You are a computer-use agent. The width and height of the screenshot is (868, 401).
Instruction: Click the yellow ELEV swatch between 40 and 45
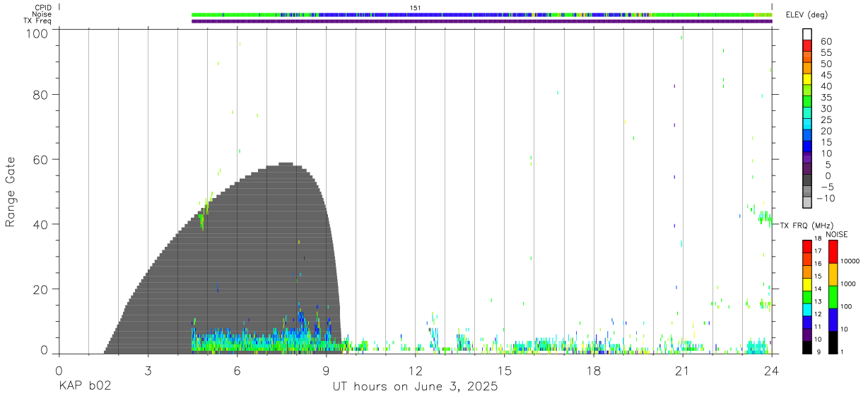807,81
